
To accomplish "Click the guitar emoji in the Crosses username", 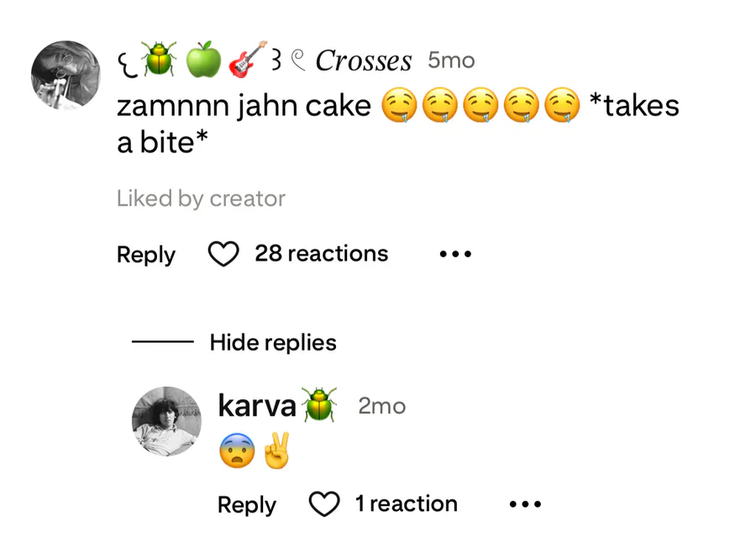I will 247,57.
